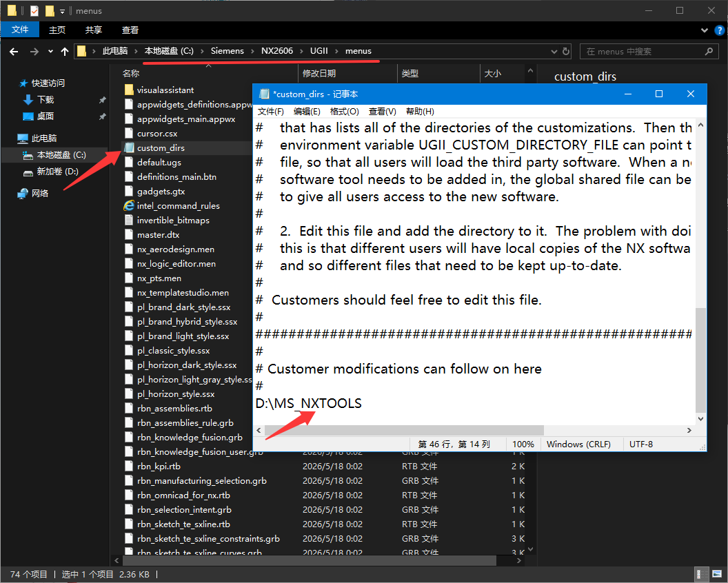Screen dimensions: 728x583
Task: Select 新加卷 (D:) in the navigation pane
Action: 58,172
